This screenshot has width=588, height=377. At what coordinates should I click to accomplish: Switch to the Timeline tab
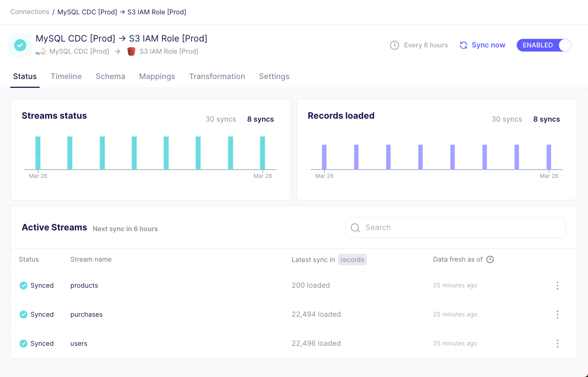pyautogui.click(x=66, y=76)
